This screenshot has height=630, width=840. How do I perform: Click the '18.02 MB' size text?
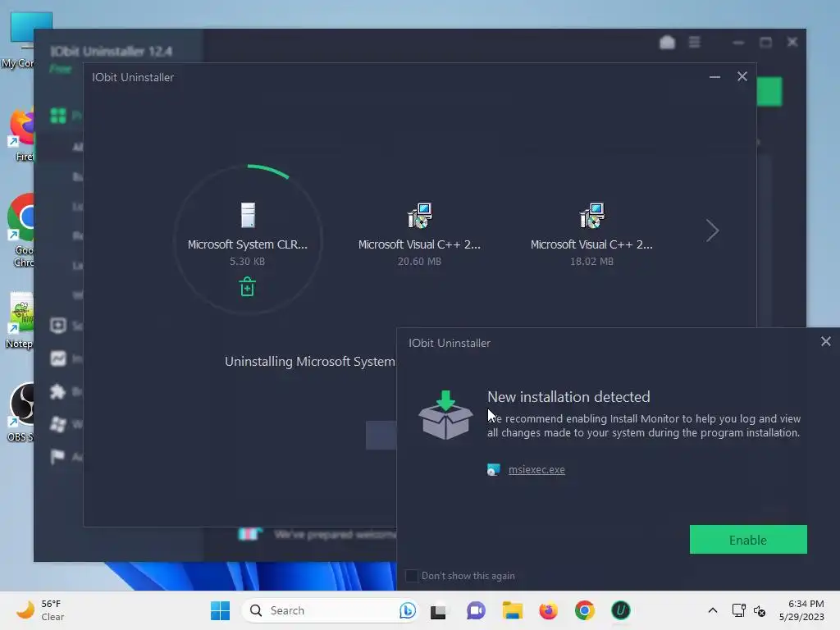point(591,262)
